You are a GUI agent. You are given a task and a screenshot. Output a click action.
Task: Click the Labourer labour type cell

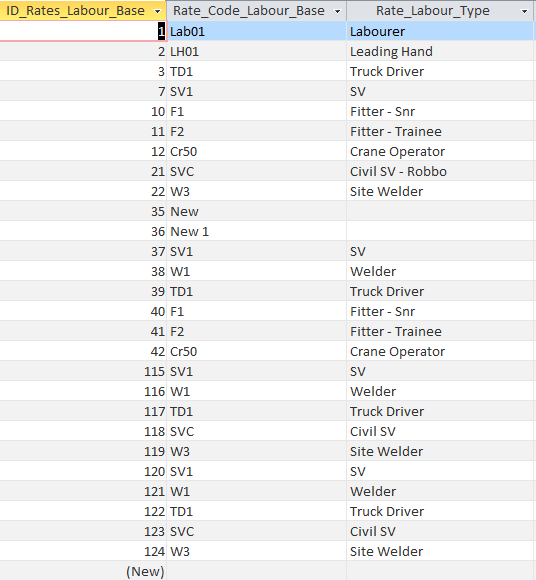click(x=440, y=31)
